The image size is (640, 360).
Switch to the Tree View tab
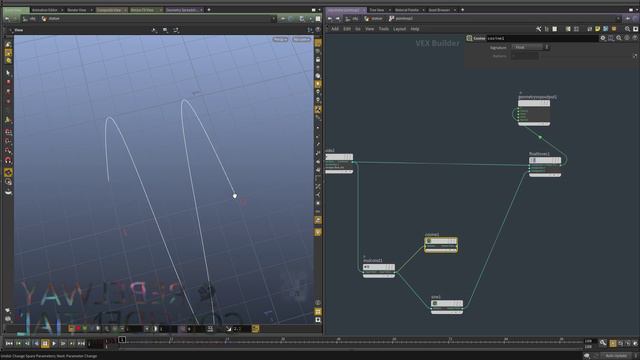tap(376, 10)
